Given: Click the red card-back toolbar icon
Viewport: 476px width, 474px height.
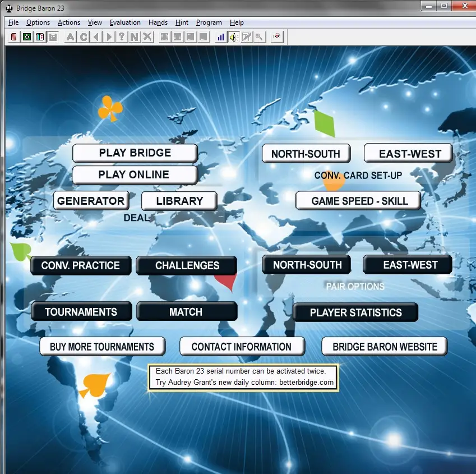Looking at the screenshot, I should pyautogui.click(x=13, y=37).
